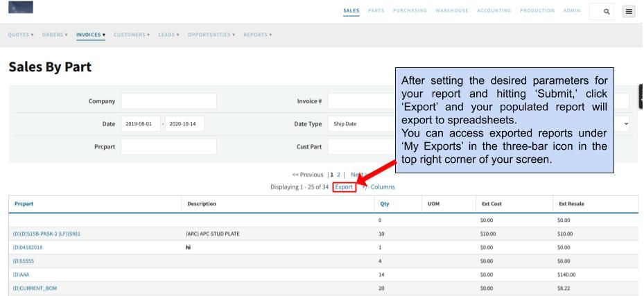Image resolution: width=644 pixels, height=296 pixels.
Task: Click the Description column header
Action: click(x=202, y=204)
